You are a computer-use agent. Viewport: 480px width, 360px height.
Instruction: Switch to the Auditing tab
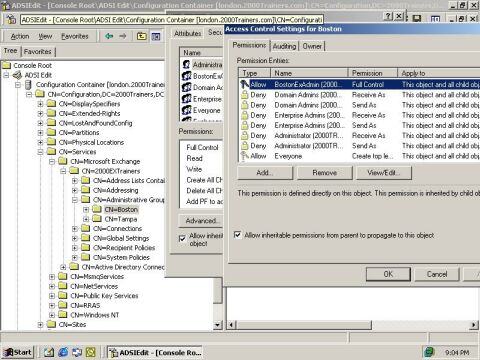pyautogui.click(x=284, y=46)
